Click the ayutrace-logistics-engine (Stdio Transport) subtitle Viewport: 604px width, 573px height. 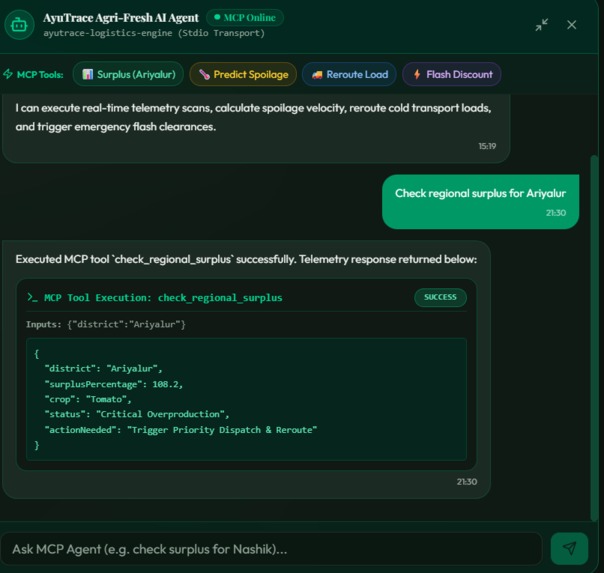154,33
